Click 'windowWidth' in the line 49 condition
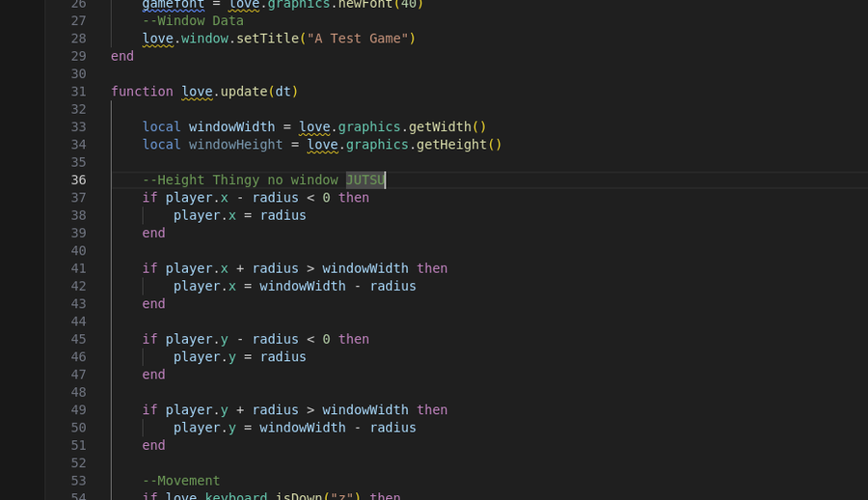This screenshot has width=868, height=500. tap(366, 410)
